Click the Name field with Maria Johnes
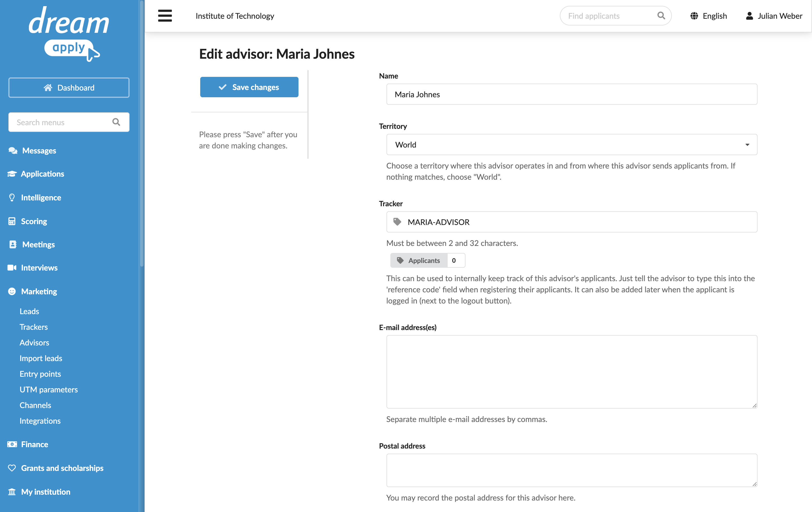Viewport: 812px width, 512px height. (572, 94)
